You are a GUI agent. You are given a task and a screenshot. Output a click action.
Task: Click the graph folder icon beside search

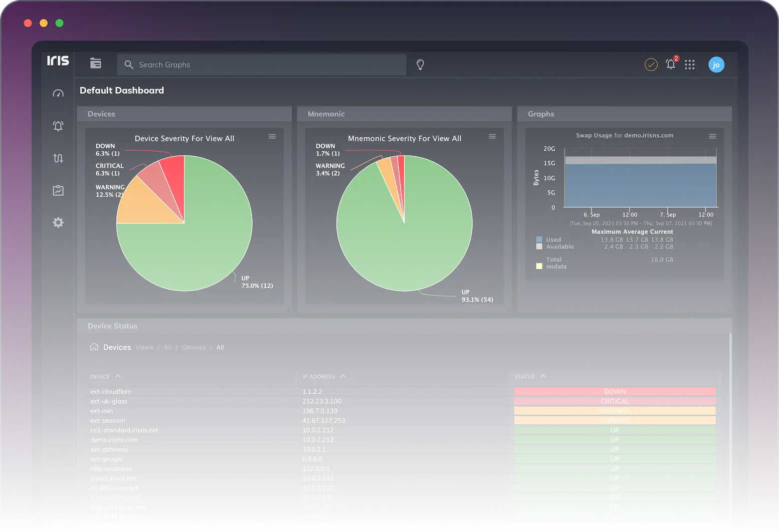tap(96, 64)
